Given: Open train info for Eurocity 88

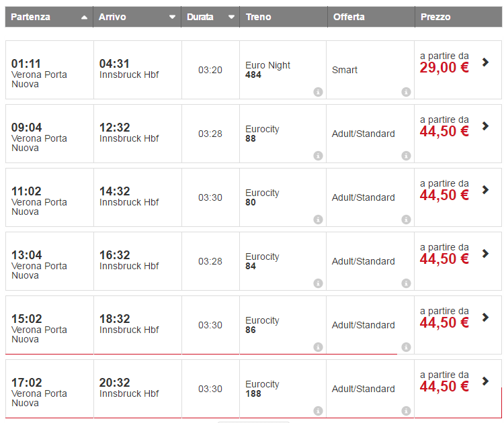Looking at the screenshot, I should 318,156.
